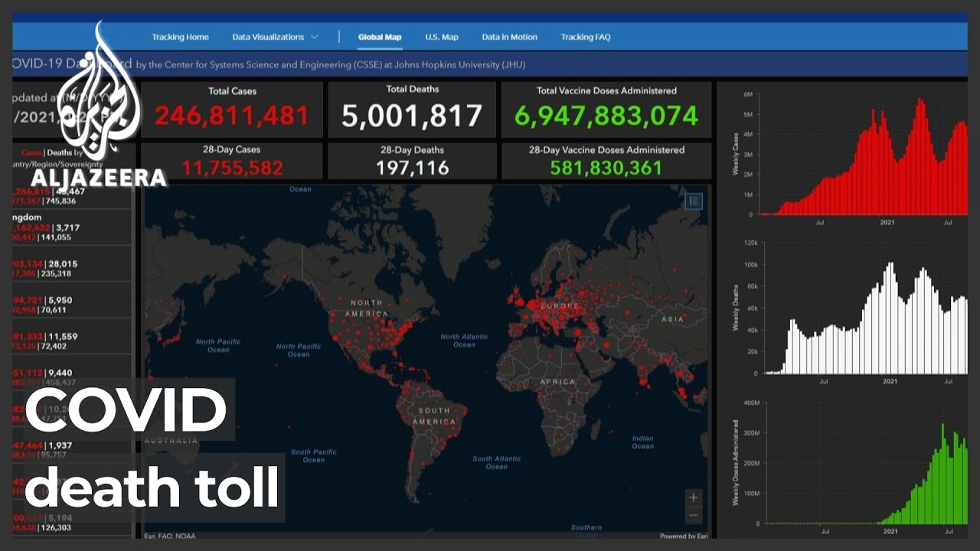Go to the Tracking FAQ page

tap(586, 37)
